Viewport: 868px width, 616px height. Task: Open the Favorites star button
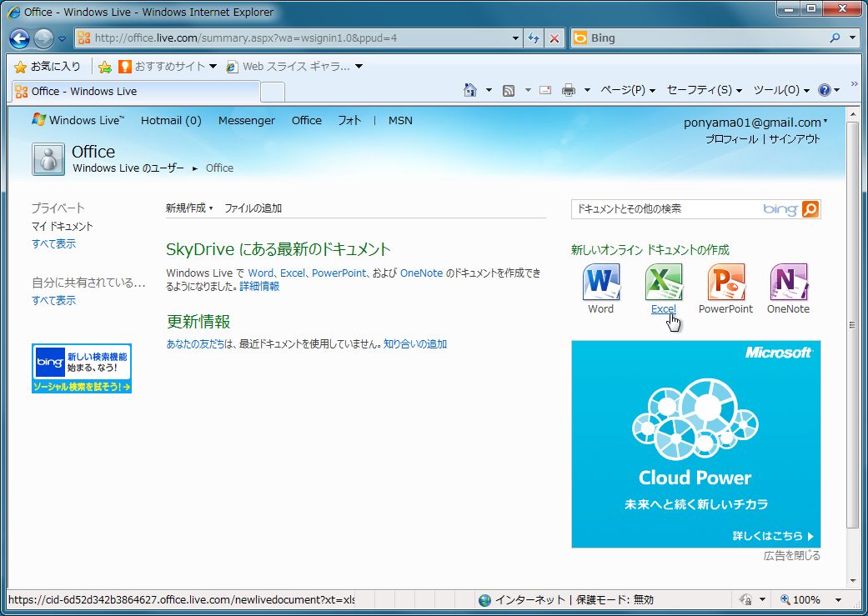click(x=21, y=67)
